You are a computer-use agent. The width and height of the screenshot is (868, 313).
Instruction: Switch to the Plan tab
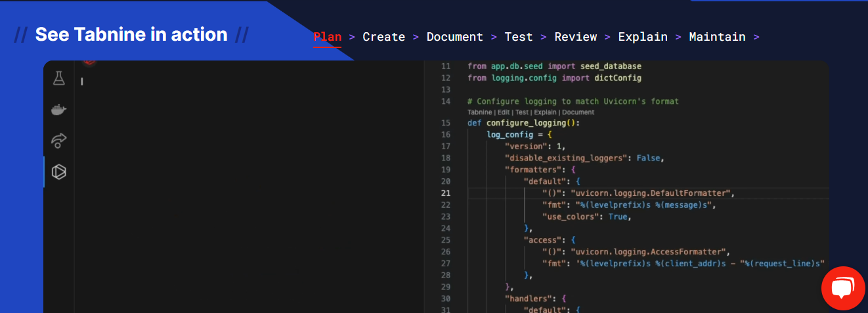coord(327,37)
